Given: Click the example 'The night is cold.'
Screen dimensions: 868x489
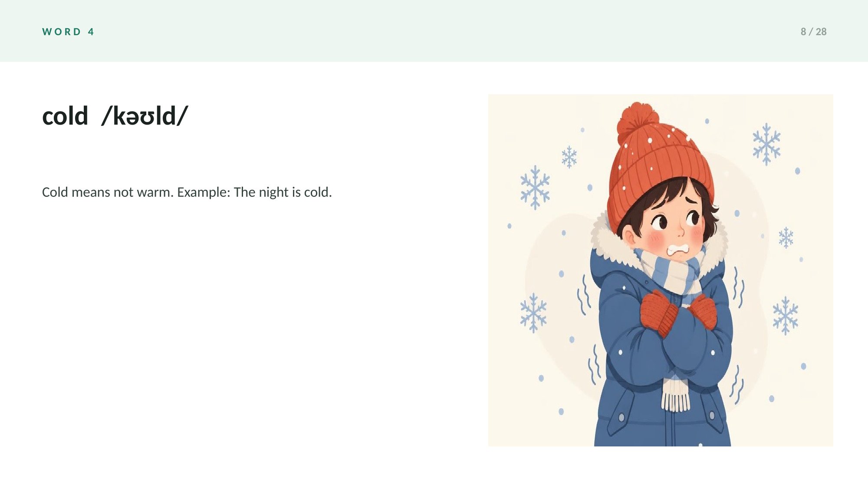Looking at the screenshot, I should pos(283,192).
